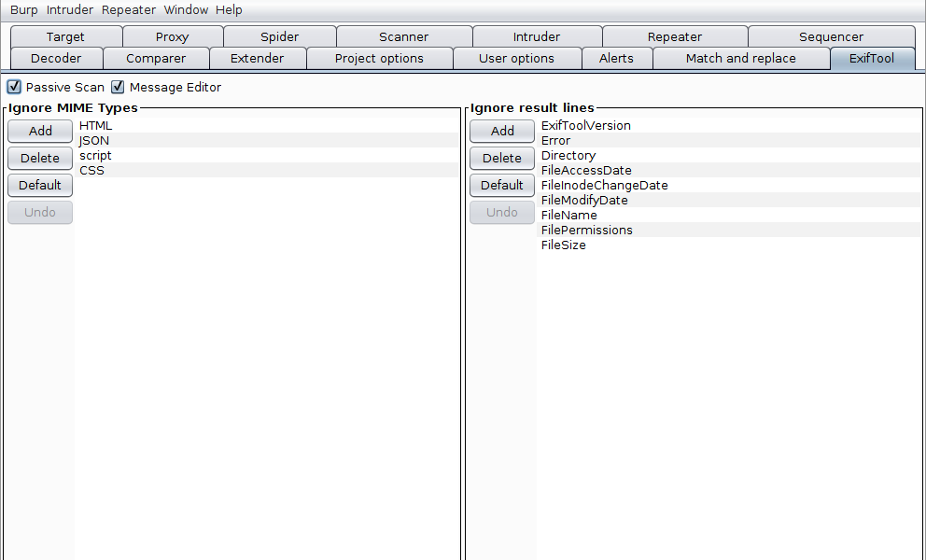Select HTML in the MIME types list
The image size is (926, 560).
[267, 125]
